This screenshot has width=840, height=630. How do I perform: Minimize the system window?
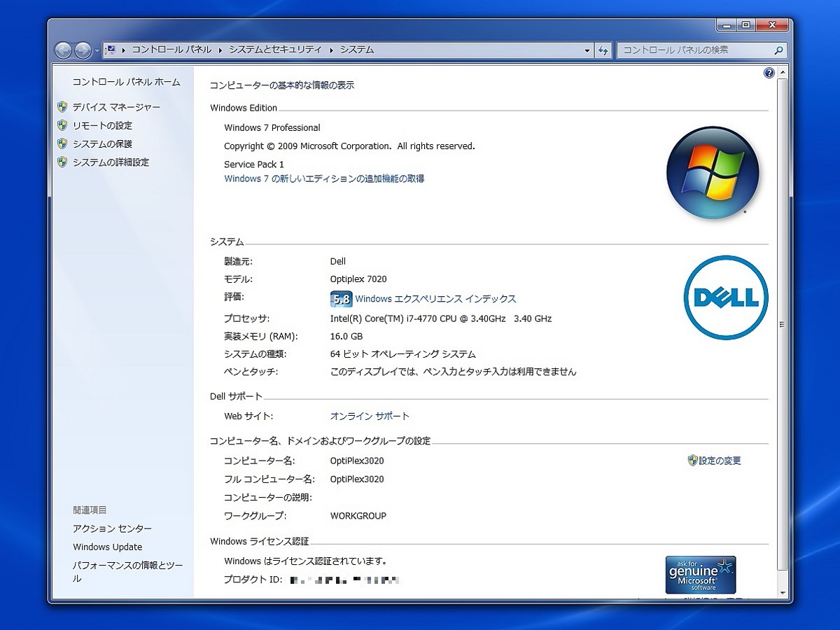727,24
